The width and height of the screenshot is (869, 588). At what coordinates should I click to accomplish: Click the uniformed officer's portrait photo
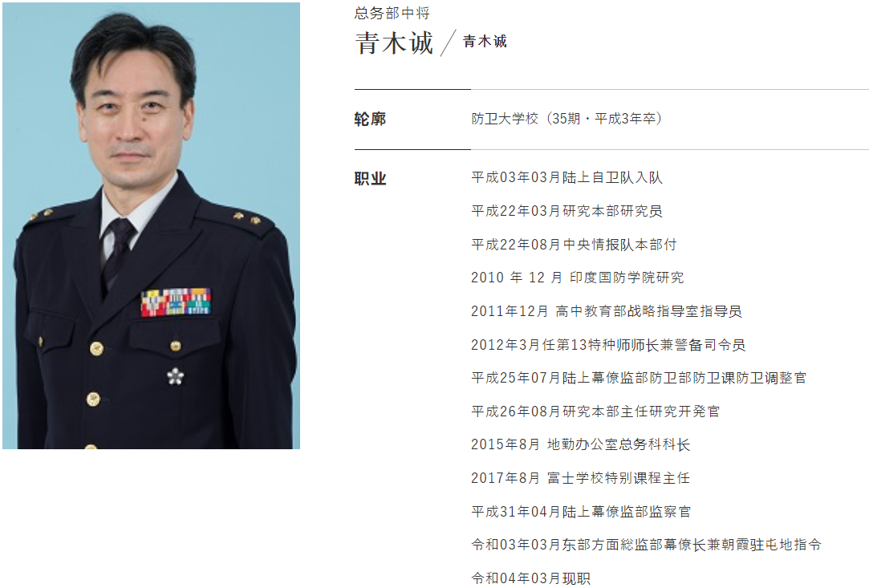tap(152, 225)
